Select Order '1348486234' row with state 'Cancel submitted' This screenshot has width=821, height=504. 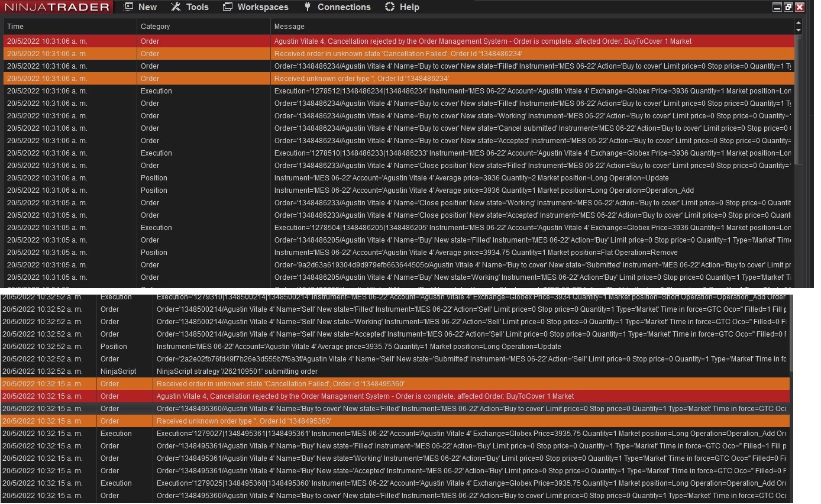click(399, 128)
